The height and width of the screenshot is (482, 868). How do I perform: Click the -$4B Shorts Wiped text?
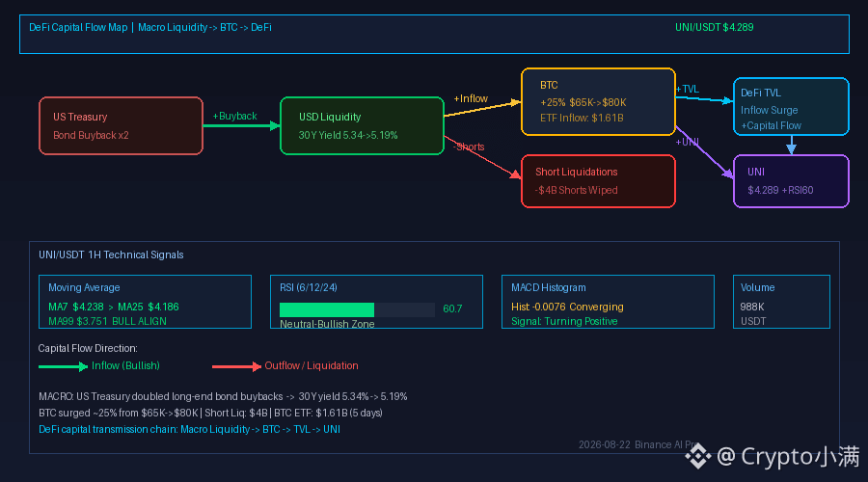point(577,190)
